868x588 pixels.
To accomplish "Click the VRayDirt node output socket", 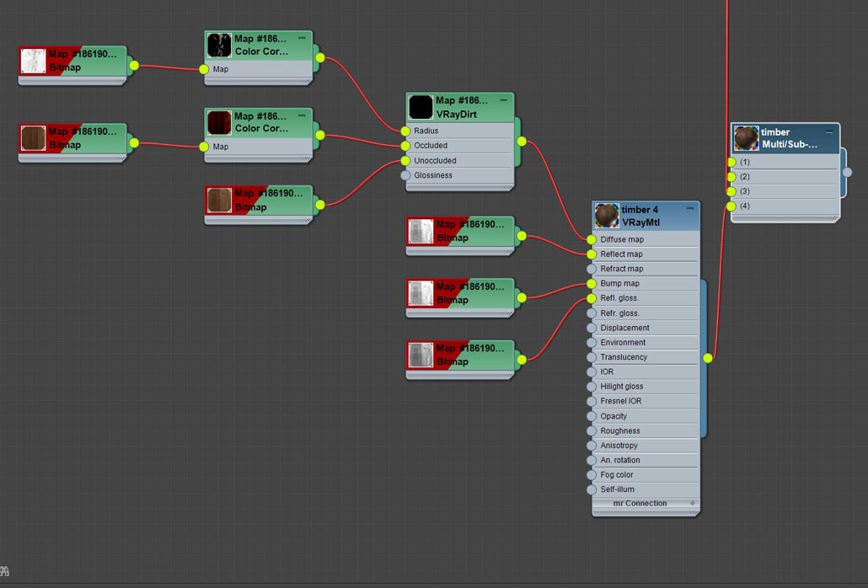I will pos(522,142).
